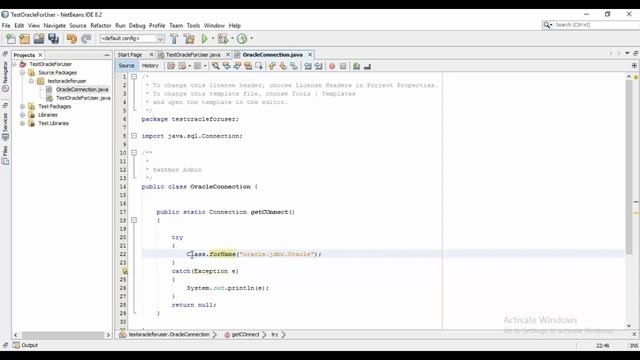640x360 pixels.
Task: Click the Next Bookmark icon
Action: pyautogui.click(x=283, y=66)
